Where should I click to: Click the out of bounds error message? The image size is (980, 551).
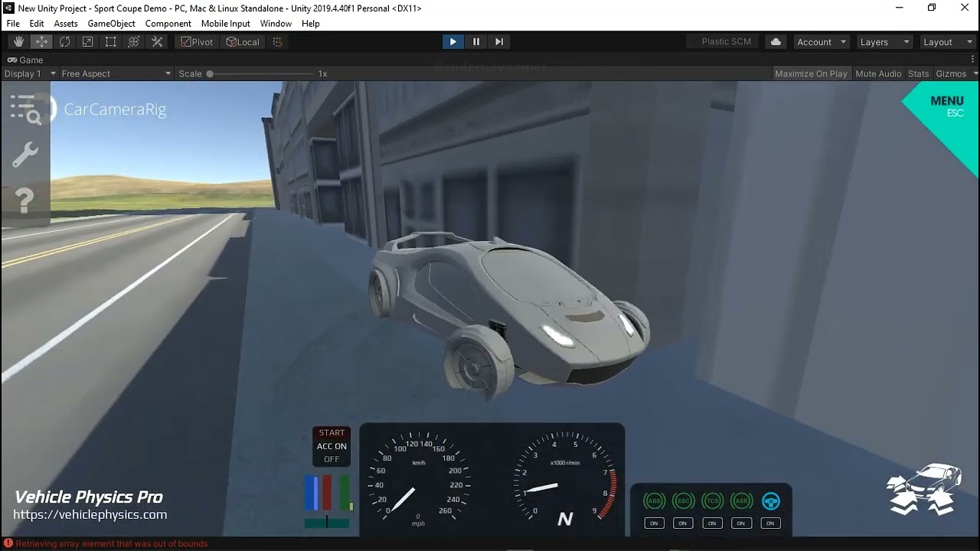tap(112, 543)
